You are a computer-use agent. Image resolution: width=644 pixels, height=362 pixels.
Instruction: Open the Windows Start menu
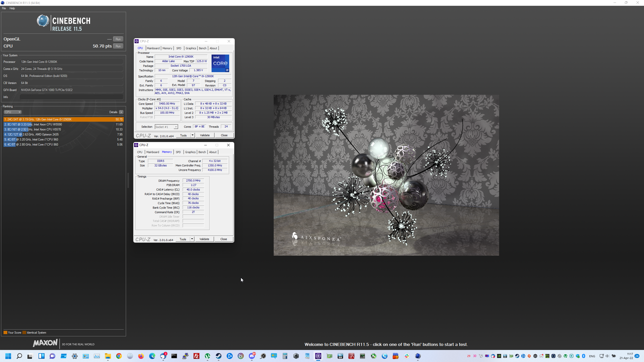pos(8,356)
